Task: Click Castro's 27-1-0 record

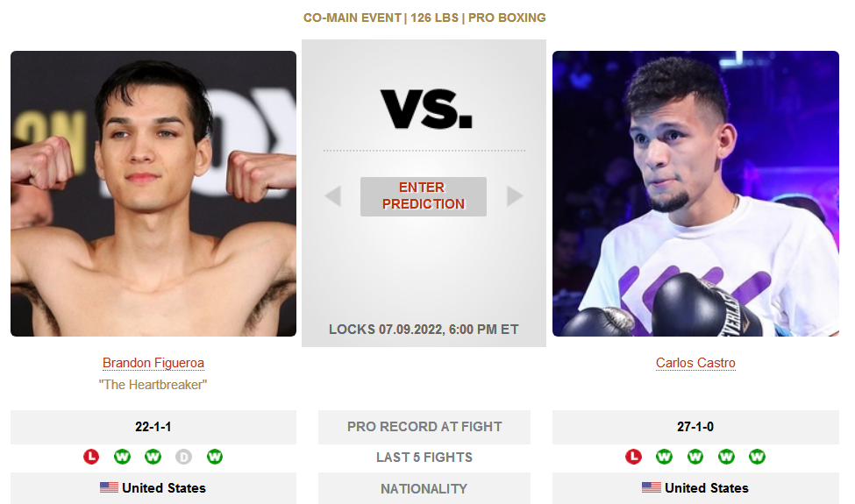Action: click(x=695, y=427)
